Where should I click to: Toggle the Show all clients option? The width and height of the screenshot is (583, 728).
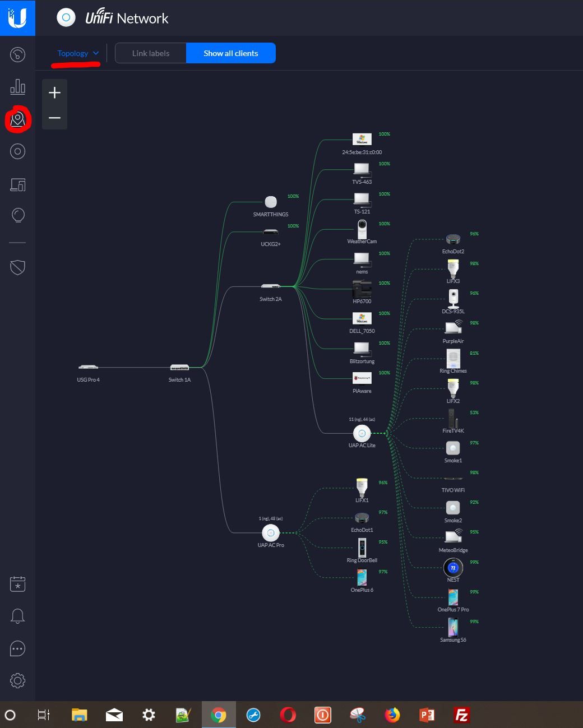(x=230, y=53)
